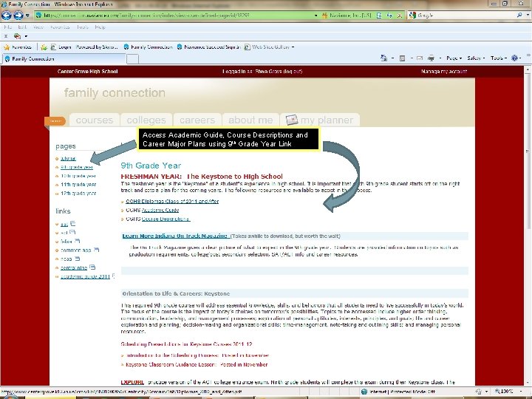Click the Print icon

[431, 58]
